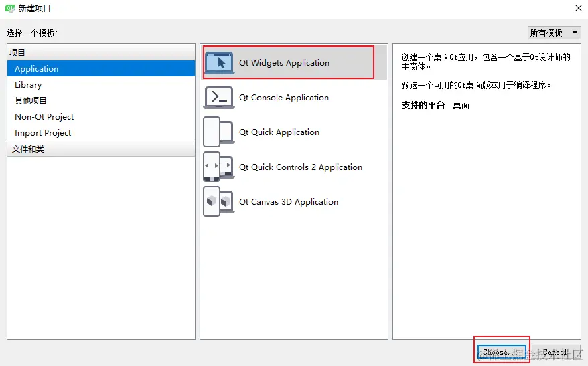Click the 文件和类 section header
The width and height of the screenshot is (588, 366).
(x=101, y=149)
